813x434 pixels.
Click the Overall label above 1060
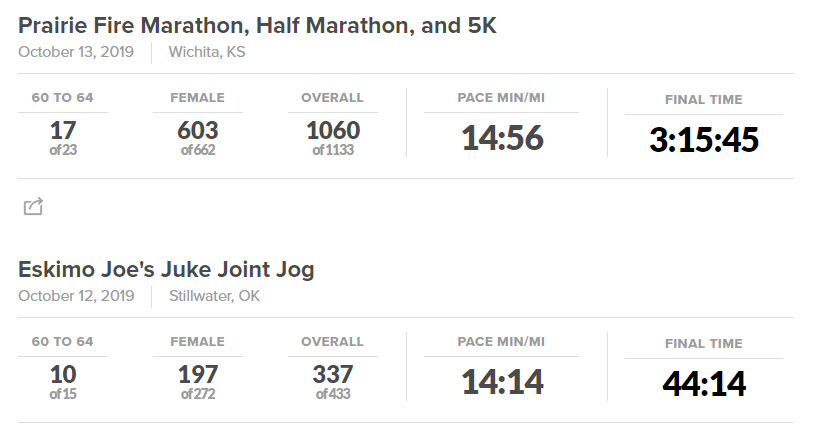click(x=332, y=98)
